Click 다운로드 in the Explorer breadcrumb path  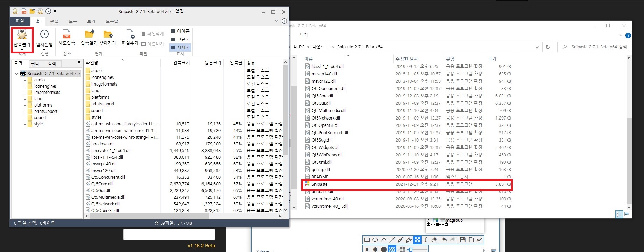[320, 47]
